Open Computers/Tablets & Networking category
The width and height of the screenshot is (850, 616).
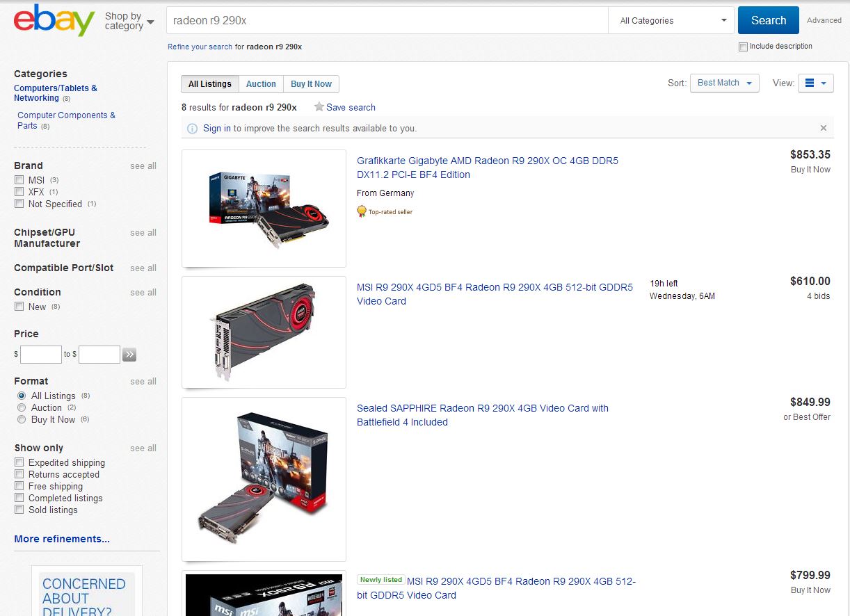[x=56, y=93]
